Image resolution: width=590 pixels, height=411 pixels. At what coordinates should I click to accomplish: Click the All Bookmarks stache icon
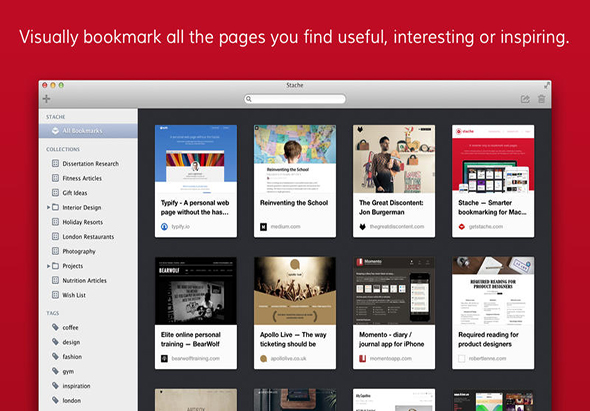[x=55, y=131]
